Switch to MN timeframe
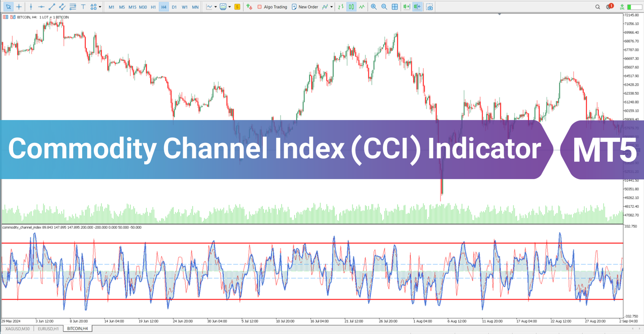This screenshot has width=644, height=334. 195,7
